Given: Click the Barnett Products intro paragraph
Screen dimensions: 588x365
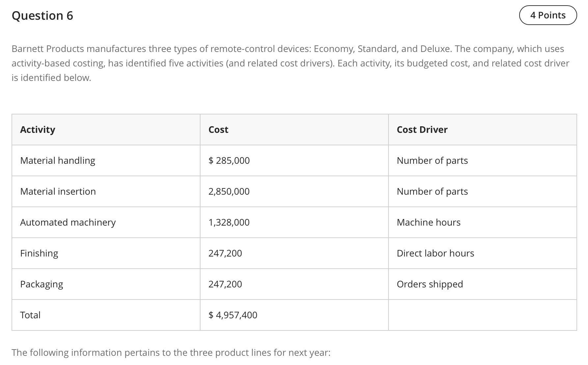Looking at the screenshot, I should tap(290, 63).
